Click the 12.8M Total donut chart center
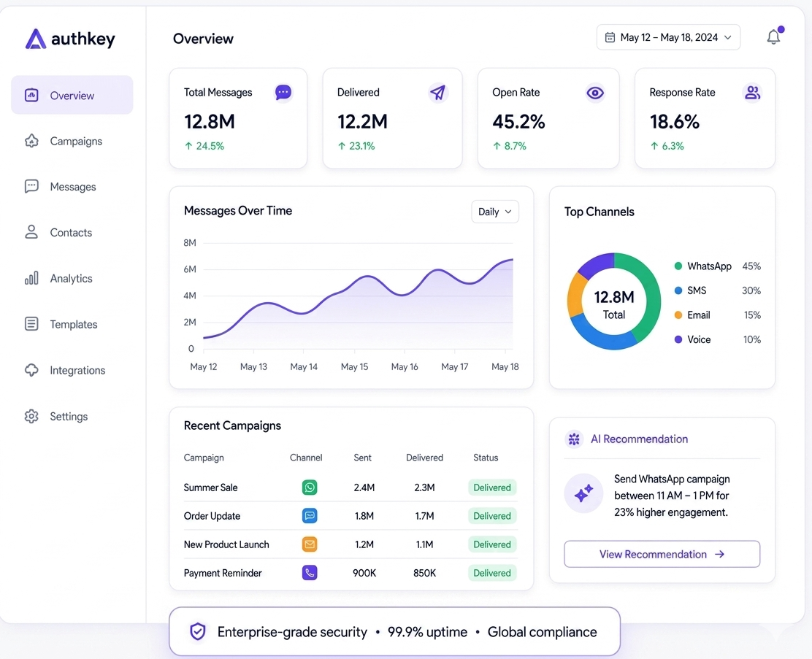Viewport: 812px width, 659px height. click(613, 304)
